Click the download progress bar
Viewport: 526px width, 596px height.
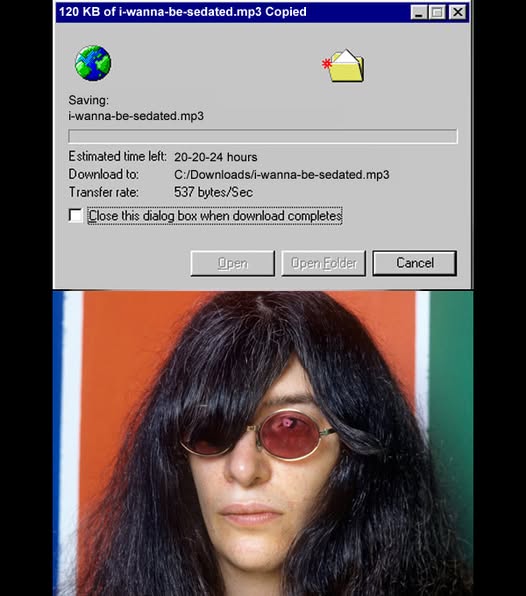(263, 136)
